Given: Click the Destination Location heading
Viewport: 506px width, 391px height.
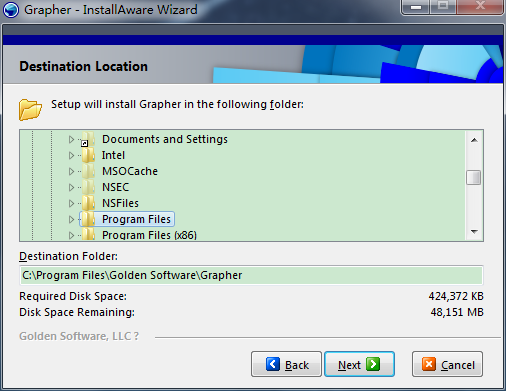Looking at the screenshot, I should click(x=83, y=66).
